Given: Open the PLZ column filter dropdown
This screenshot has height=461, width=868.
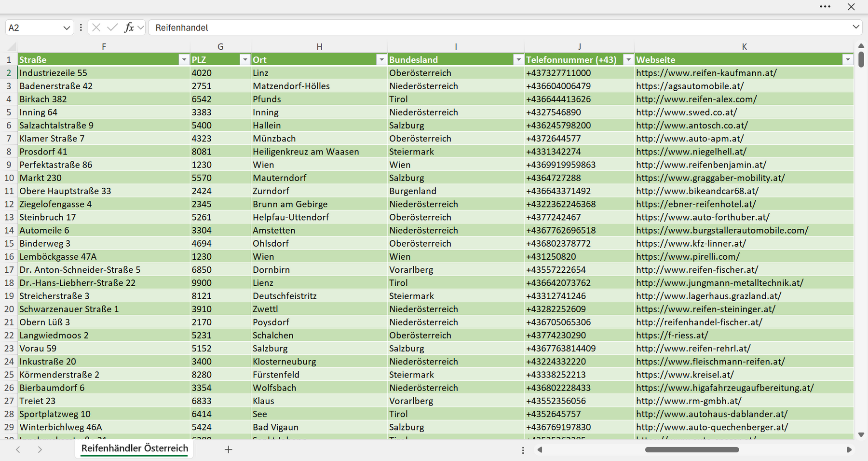Looking at the screenshot, I should [x=245, y=60].
